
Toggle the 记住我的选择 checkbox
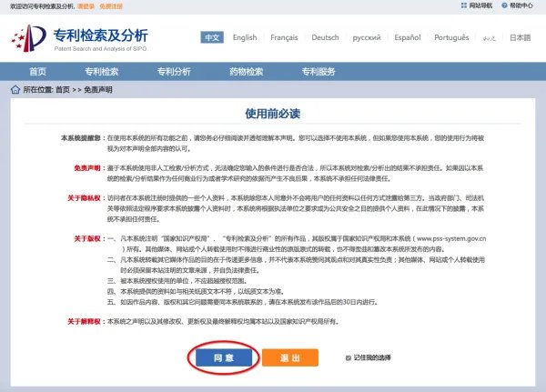[349, 357]
